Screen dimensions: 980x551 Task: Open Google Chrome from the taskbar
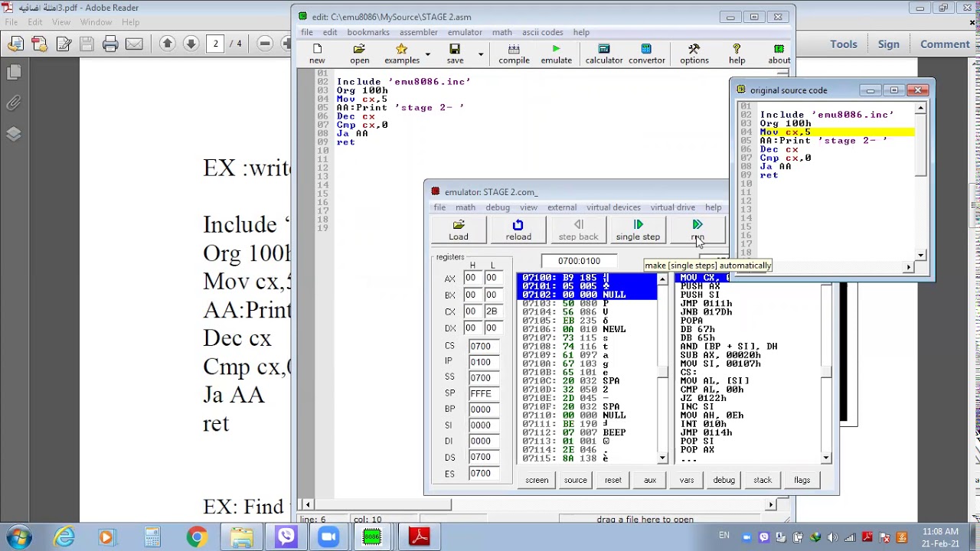pyautogui.click(x=197, y=536)
